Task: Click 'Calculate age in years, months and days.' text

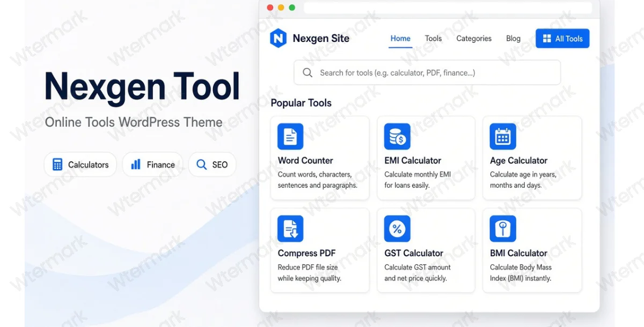Action: pos(523,180)
